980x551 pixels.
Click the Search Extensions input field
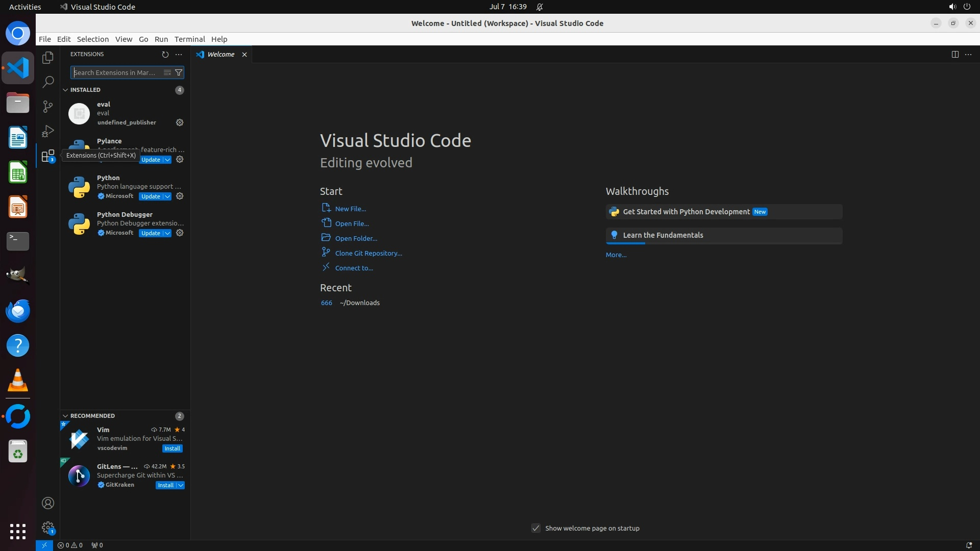(116, 72)
